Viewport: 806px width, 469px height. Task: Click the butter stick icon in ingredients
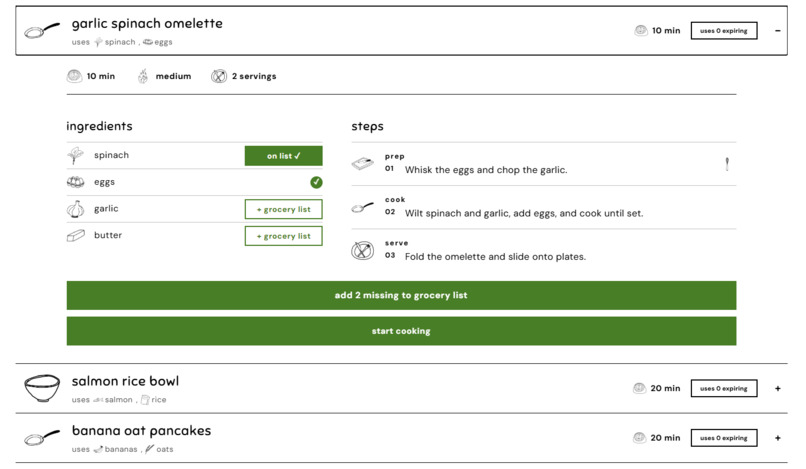[76, 236]
